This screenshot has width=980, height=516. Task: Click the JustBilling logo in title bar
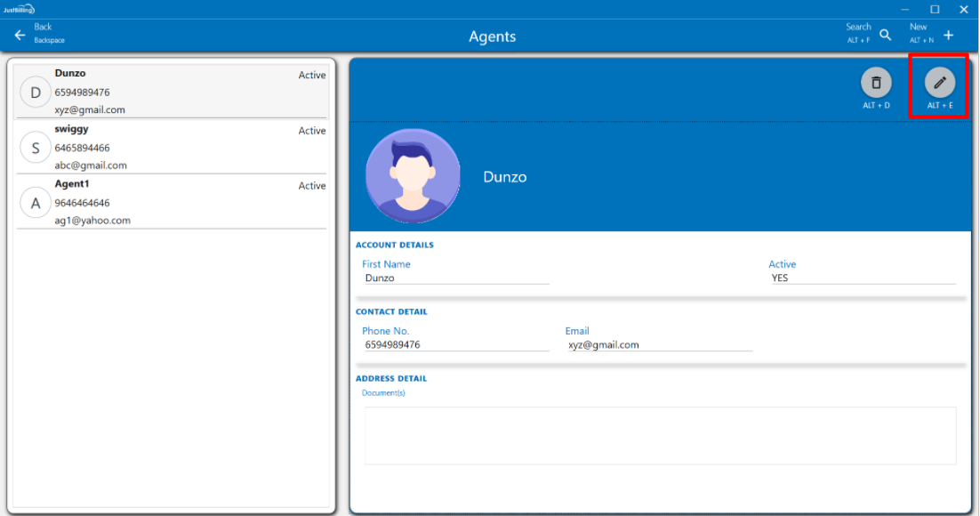(x=18, y=9)
